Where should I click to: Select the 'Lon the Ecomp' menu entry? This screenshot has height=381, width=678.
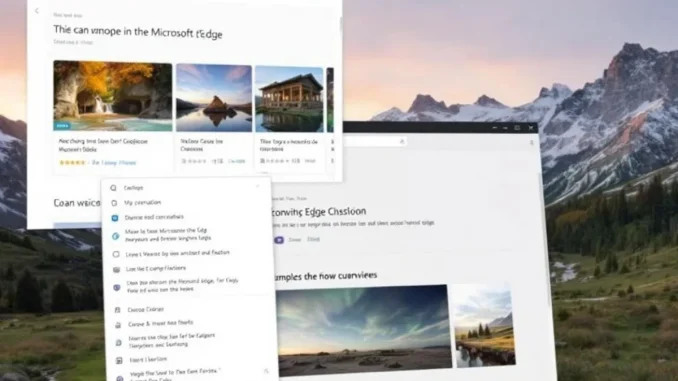[x=156, y=269]
